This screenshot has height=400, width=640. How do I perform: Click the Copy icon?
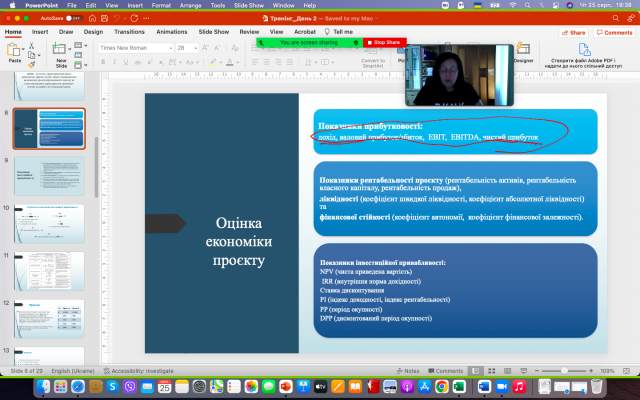click(x=32, y=55)
